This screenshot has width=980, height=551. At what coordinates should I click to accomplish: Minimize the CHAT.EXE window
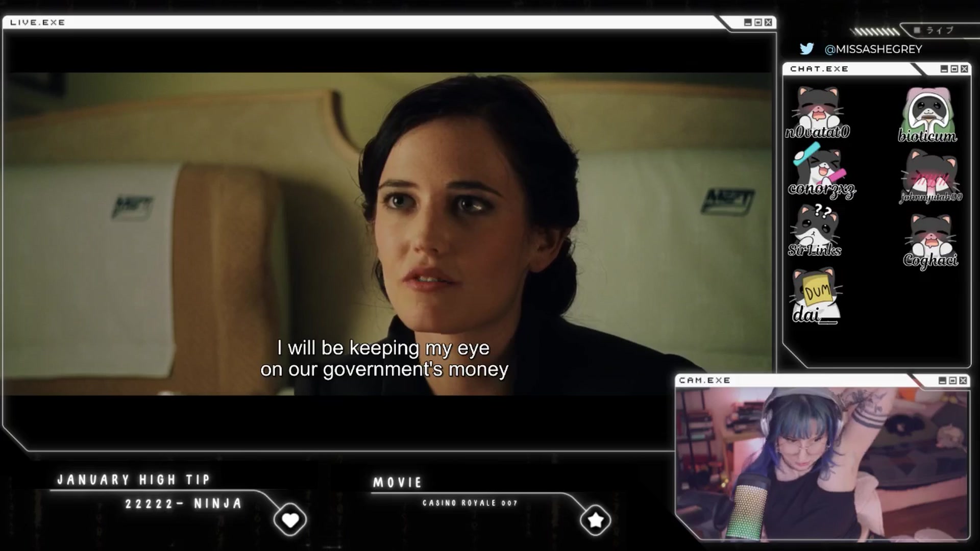(x=944, y=69)
